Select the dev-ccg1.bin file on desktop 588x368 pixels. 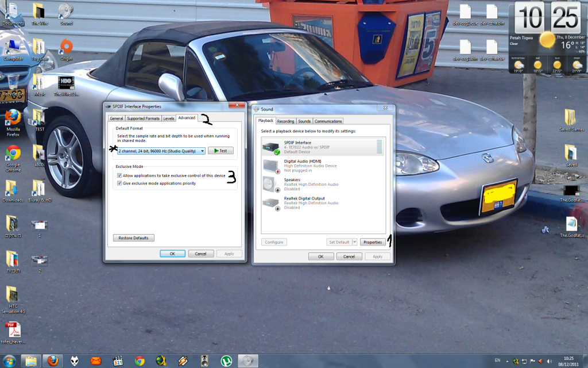465,51
